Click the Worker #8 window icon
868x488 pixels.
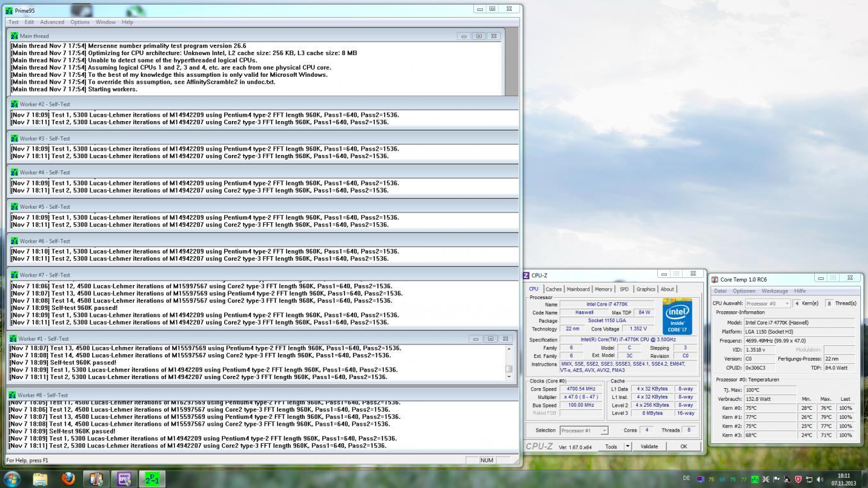(x=13, y=395)
